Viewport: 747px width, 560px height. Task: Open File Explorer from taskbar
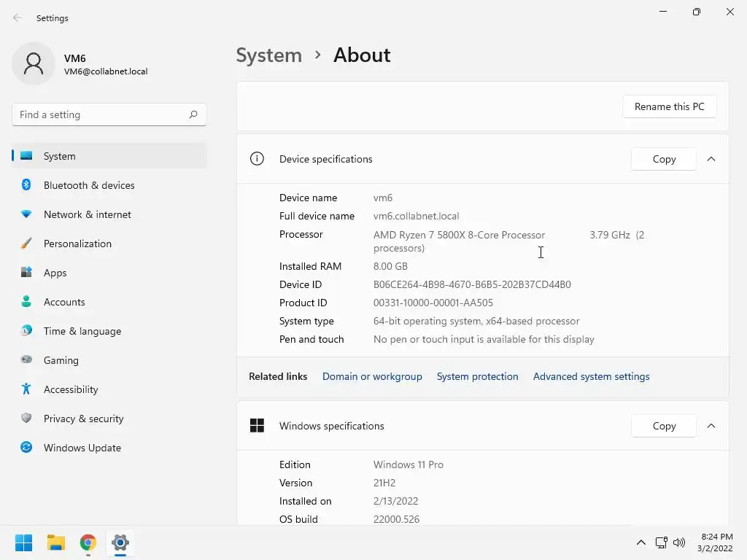tap(55, 542)
